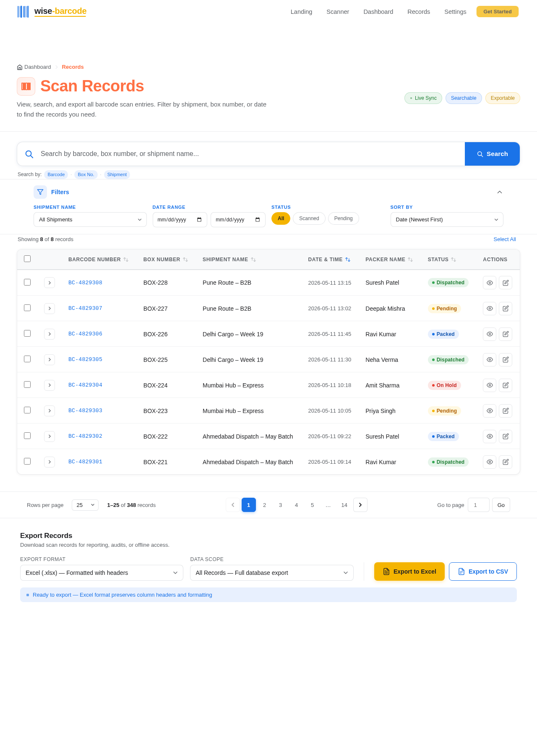537x756 pixels.
Task: Open the Sort By dropdown
Action: (447, 220)
